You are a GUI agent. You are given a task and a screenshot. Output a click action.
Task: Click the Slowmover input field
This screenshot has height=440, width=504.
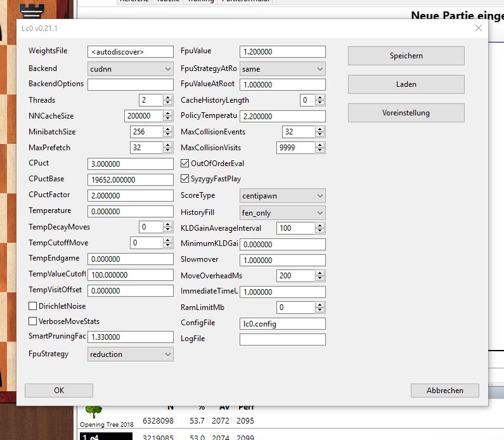tap(283, 260)
